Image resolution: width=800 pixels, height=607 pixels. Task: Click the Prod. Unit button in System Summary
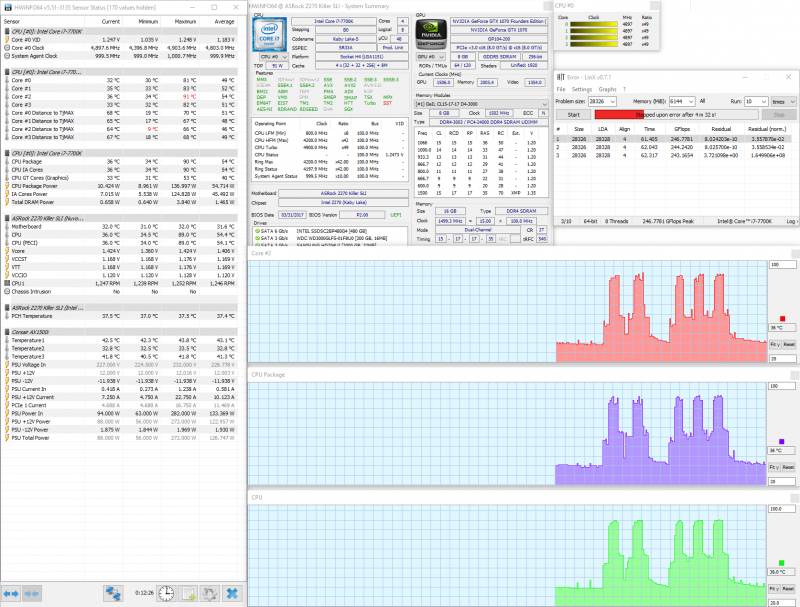[x=393, y=47]
